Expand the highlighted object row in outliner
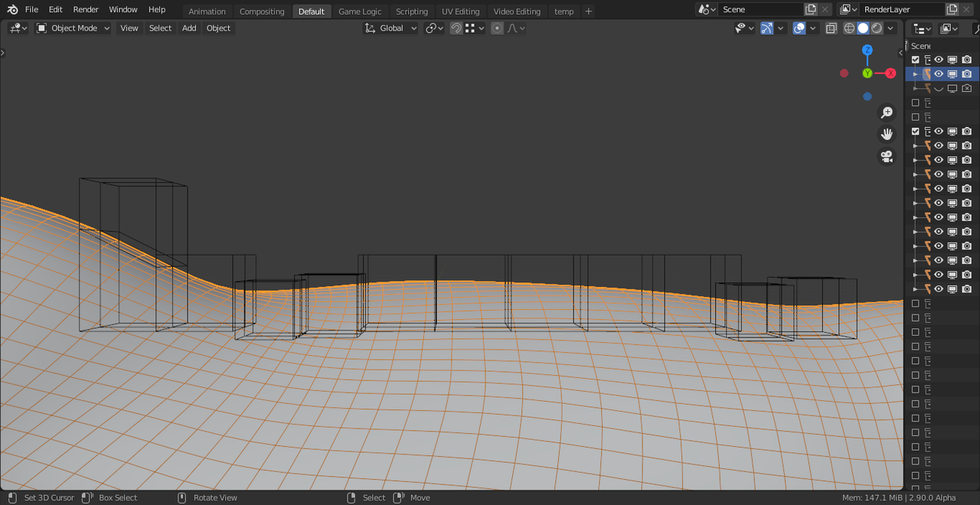 [x=915, y=74]
